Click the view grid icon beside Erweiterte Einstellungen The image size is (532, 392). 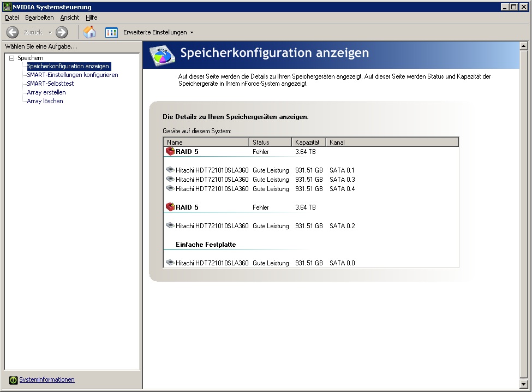click(x=111, y=33)
